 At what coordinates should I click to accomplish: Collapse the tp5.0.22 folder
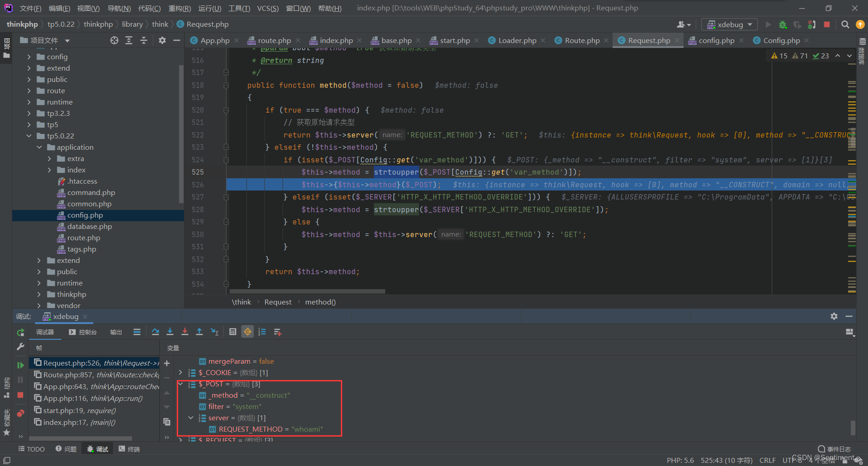click(x=29, y=136)
